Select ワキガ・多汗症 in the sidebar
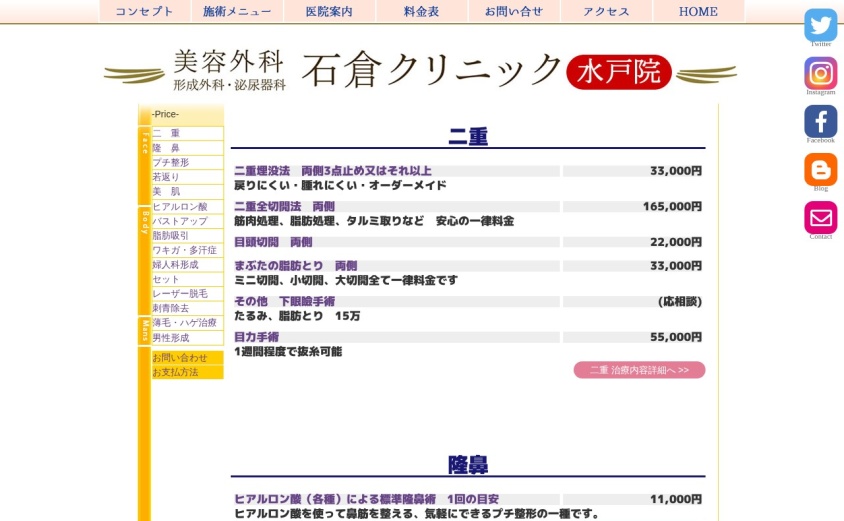This screenshot has width=844, height=521. click(x=187, y=250)
